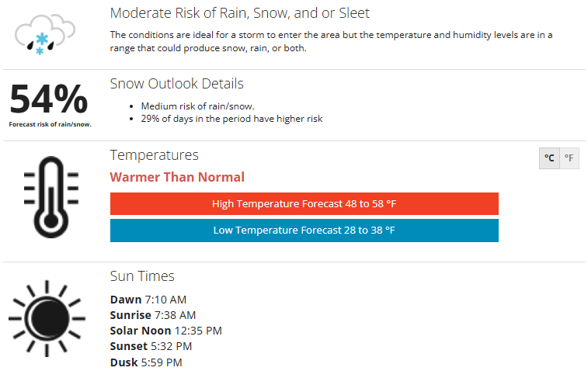Click the sun times icon
Image resolution: width=588 pixels, height=371 pixels.
46,317
